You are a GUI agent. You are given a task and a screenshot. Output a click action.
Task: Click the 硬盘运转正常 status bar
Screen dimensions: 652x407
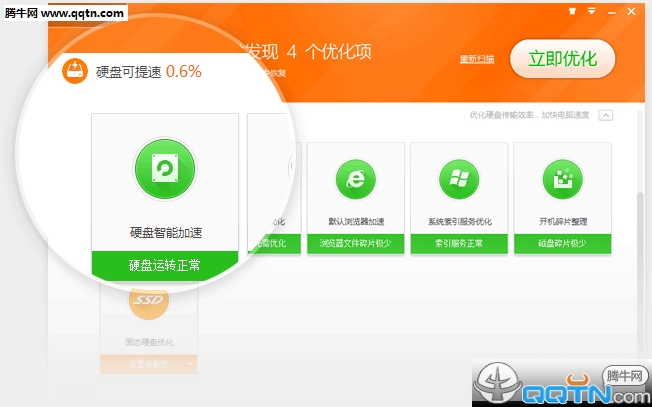click(x=165, y=265)
